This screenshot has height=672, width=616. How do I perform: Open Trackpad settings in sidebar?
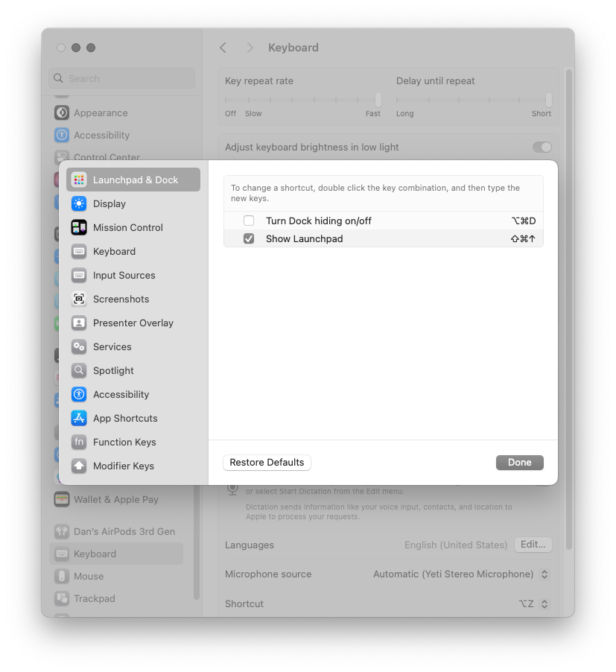pos(116,598)
